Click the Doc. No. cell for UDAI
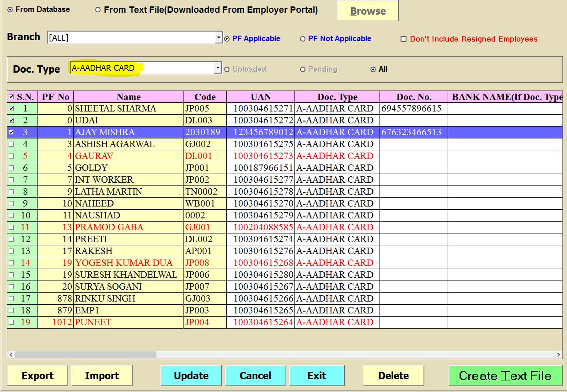This screenshot has width=567, height=392. pos(413,121)
